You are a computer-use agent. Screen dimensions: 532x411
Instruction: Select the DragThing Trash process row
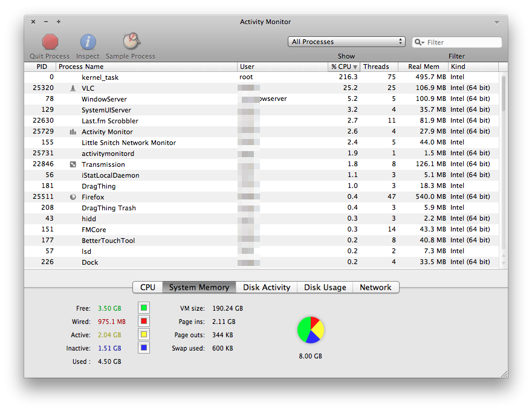(262, 208)
